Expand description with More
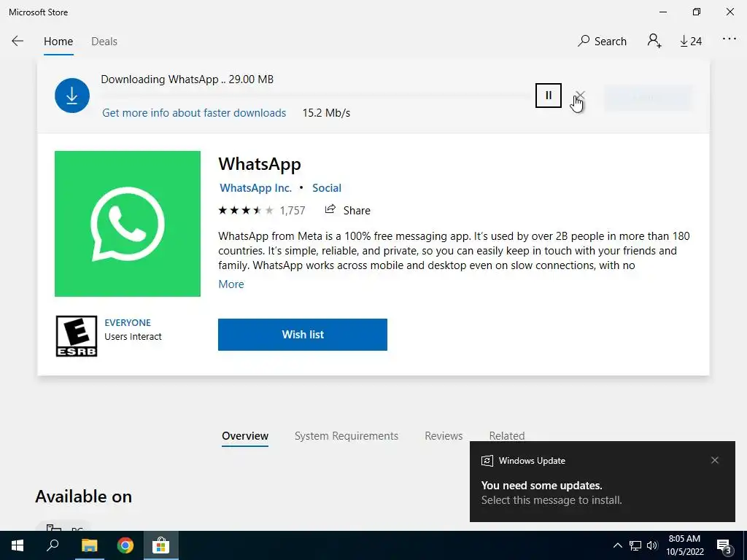747x560 pixels. point(231,284)
